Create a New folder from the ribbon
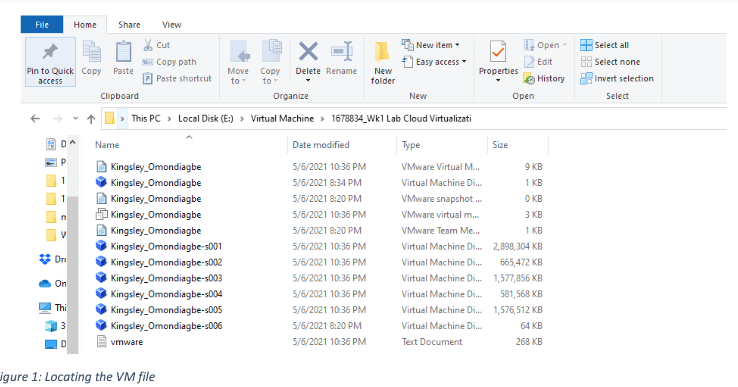 (383, 64)
